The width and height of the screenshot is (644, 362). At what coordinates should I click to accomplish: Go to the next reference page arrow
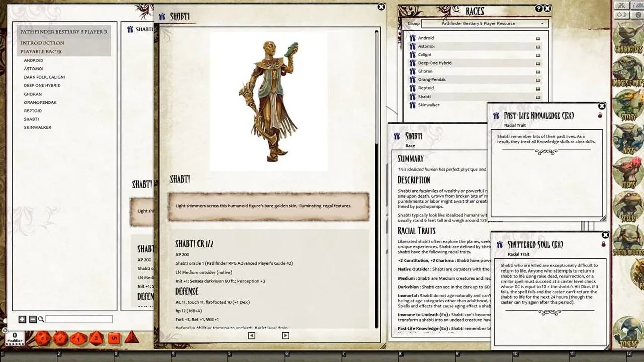(285, 335)
